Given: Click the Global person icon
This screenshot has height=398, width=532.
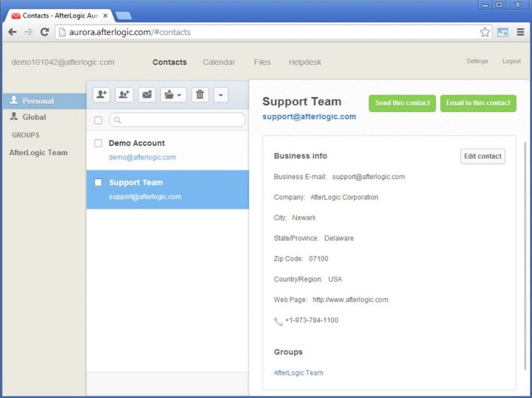Looking at the screenshot, I should tap(14, 116).
